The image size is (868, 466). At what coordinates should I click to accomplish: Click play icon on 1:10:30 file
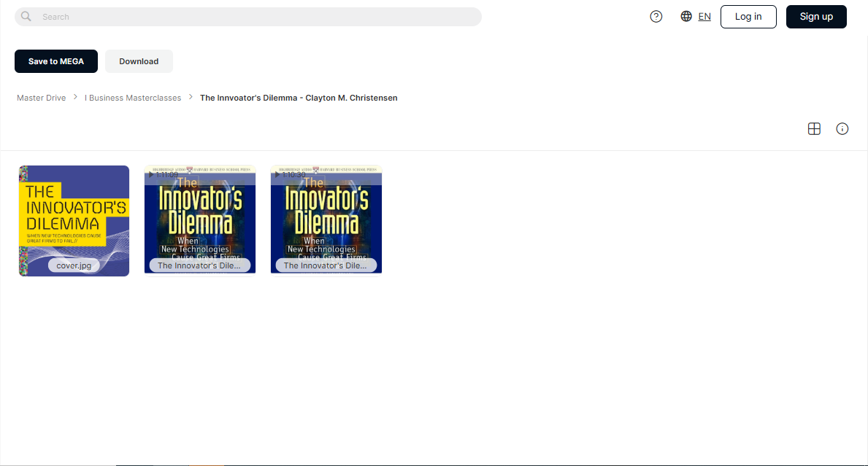277,175
